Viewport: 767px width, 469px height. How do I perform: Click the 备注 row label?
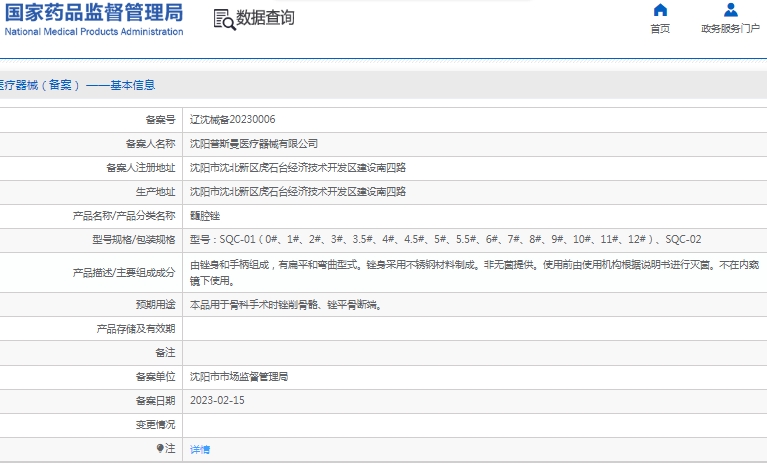coord(165,353)
